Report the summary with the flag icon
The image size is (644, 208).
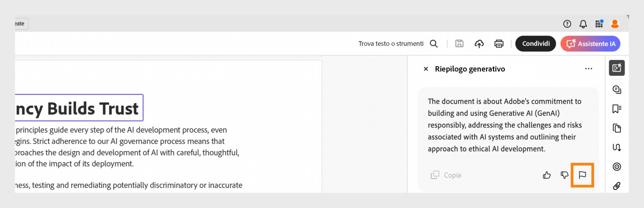[582, 175]
